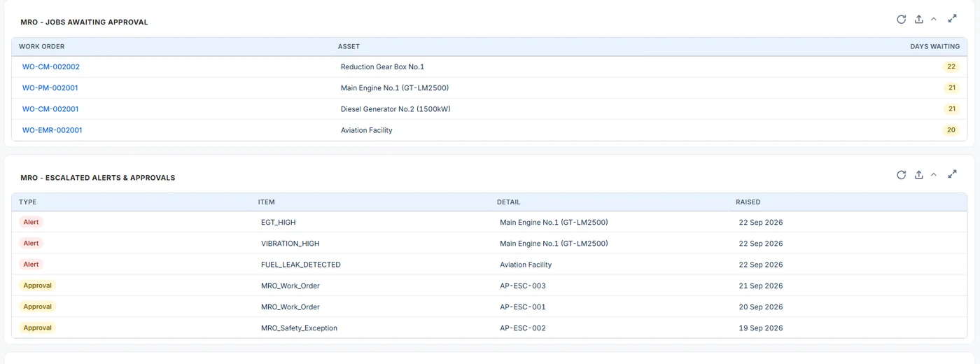This screenshot has width=980, height=364.
Task: Select Aviation Facility in the alerts table
Action: tap(525, 265)
